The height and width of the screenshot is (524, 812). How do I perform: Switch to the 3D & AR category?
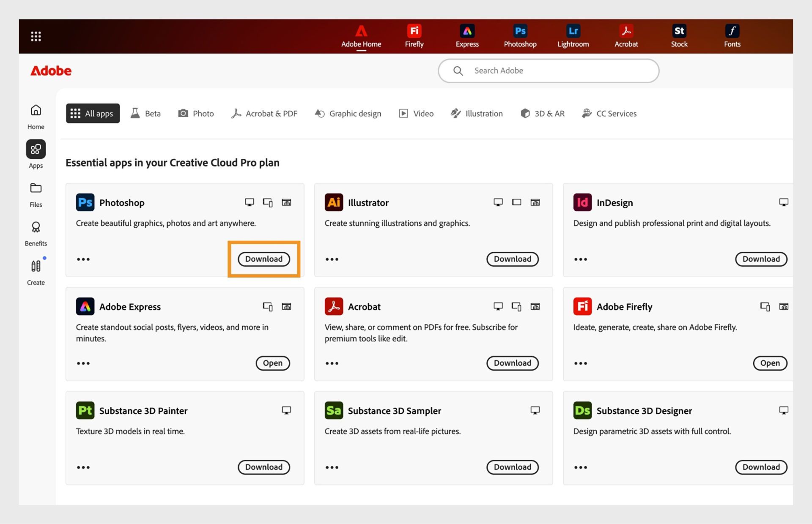click(543, 113)
